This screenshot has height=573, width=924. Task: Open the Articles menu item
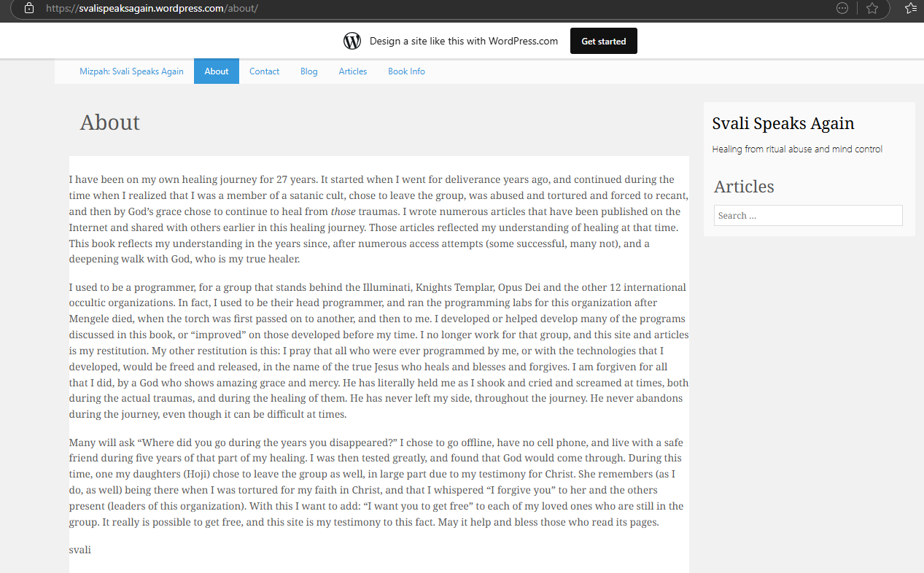point(353,71)
